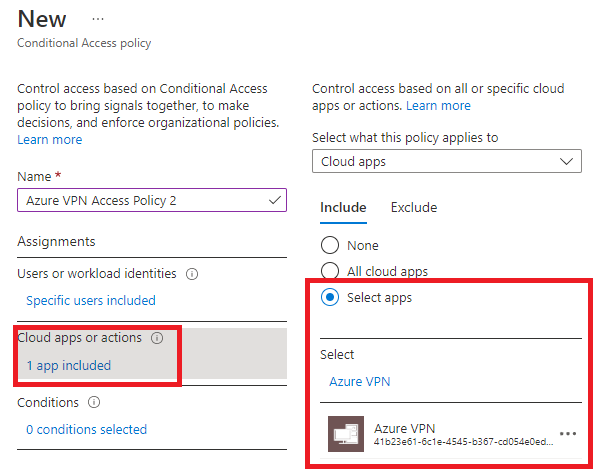Click the info icon beside Users or workload identities

[x=192, y=274]
